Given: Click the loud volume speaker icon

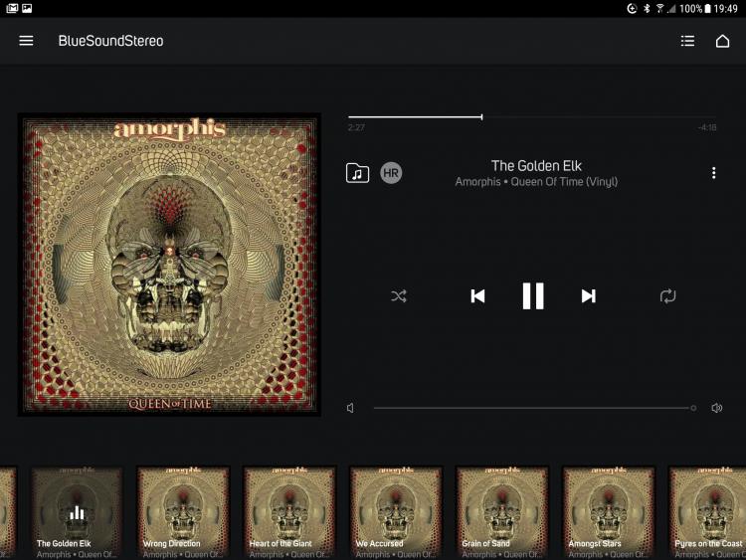Looking at the screenshot, I should coord(716,408).
